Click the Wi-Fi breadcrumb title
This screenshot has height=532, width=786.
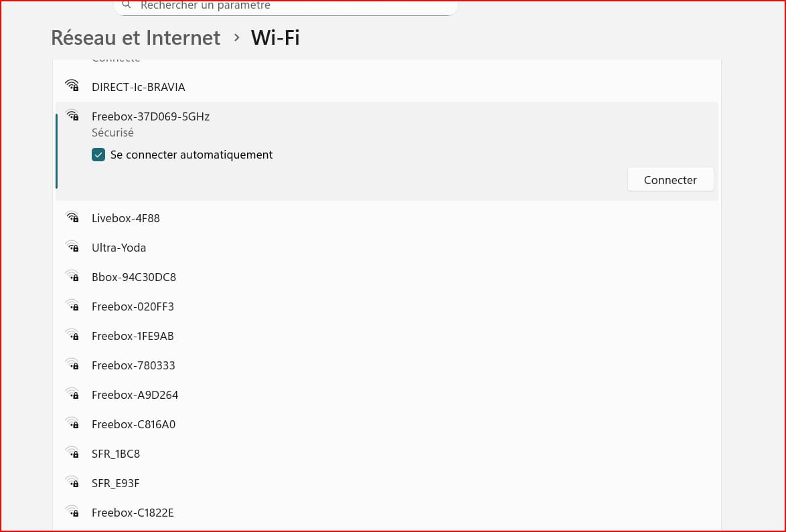(x=275, y=37)
